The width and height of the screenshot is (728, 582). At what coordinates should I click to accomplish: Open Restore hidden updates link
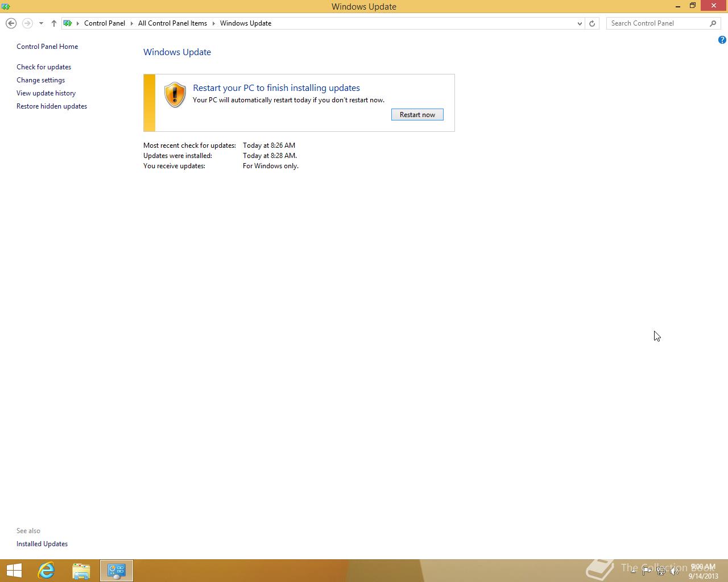pyautogui.click(x=52, y=106)
